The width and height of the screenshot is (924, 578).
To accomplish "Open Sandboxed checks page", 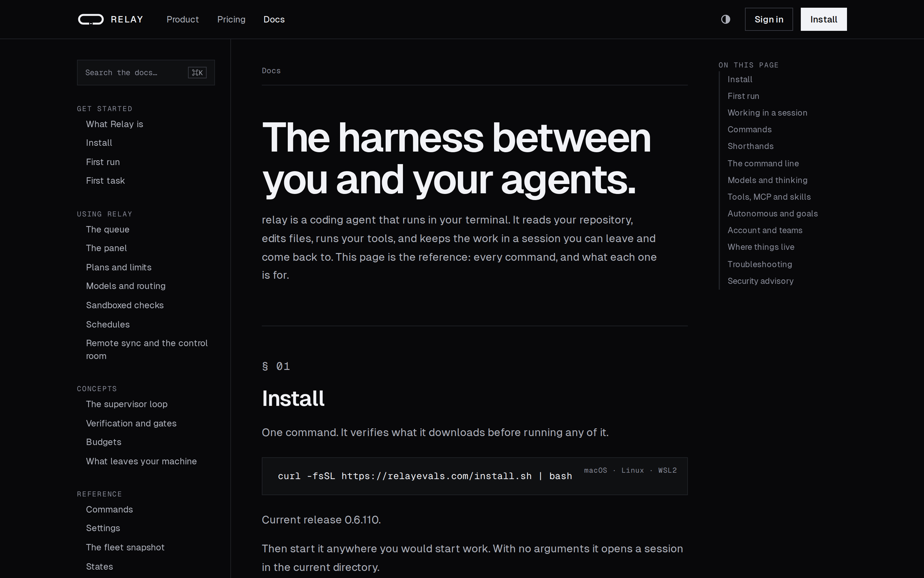I will click(125, 305).
